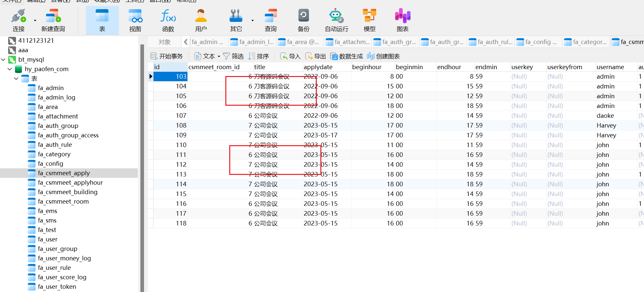Click the Backup (备份) icon
The height and width of the screenshot is (292, 644).
303,16
